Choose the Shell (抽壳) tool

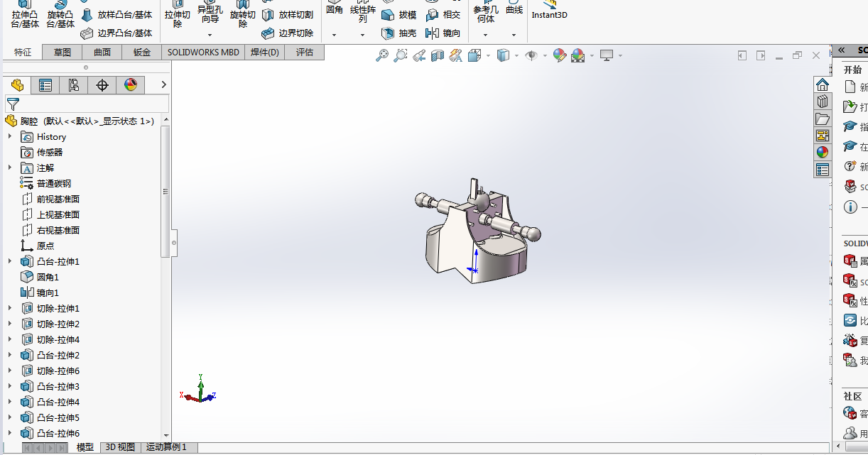click(x=398, y=33)
